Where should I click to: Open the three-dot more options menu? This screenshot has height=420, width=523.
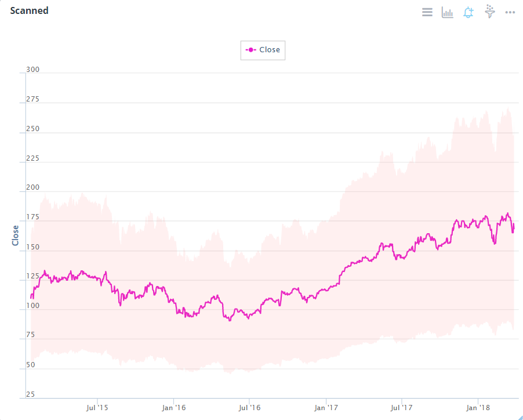[x=510, y=12]
